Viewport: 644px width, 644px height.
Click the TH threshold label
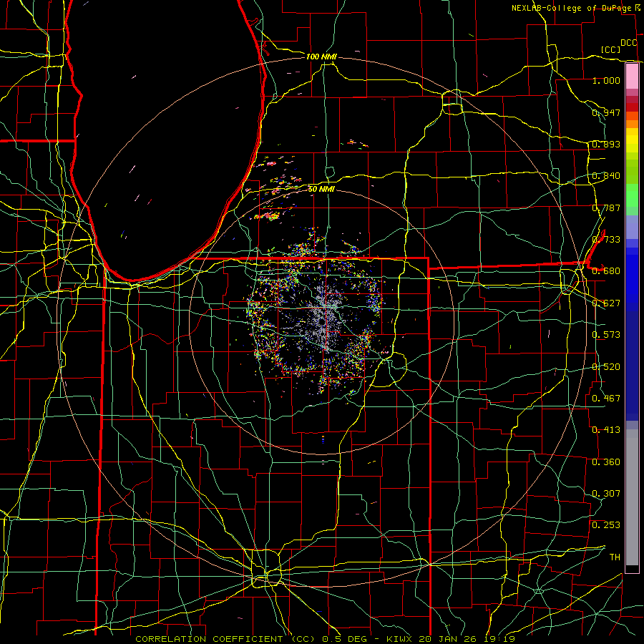tap(615, 557)
